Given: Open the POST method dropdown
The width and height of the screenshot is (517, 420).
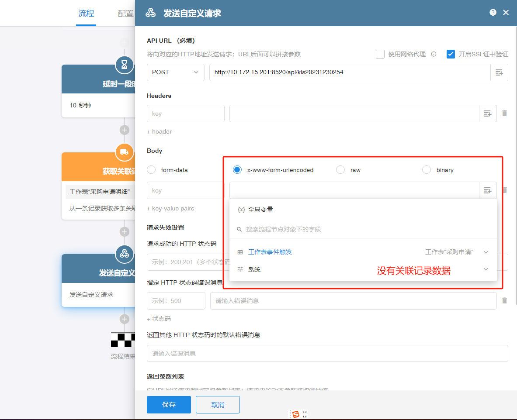Looking at the screenshot, I should pos(175,72).
